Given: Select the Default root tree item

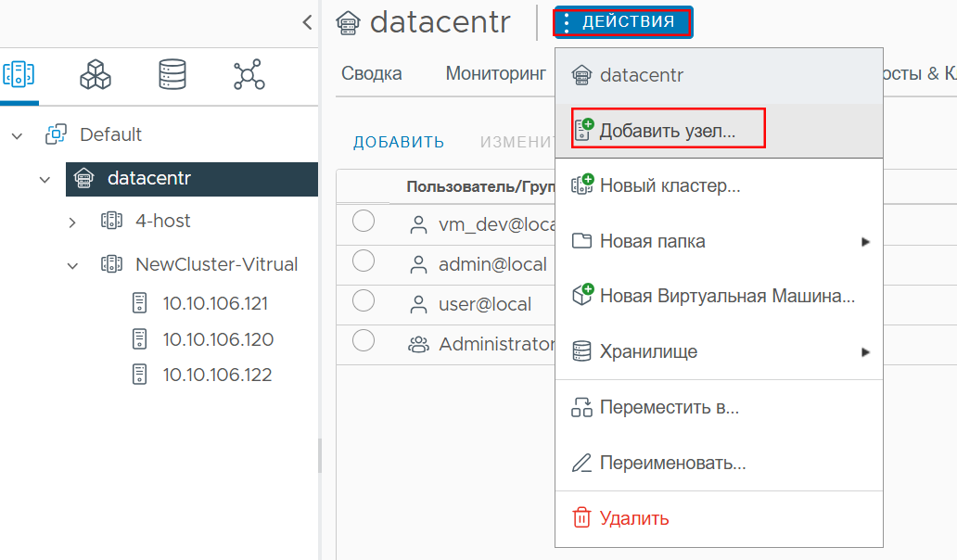Looking at the screenshot, I should pos(110,134).
